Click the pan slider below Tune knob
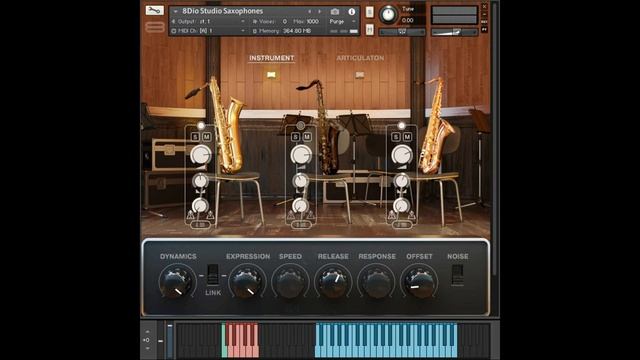 click(402, 32)
